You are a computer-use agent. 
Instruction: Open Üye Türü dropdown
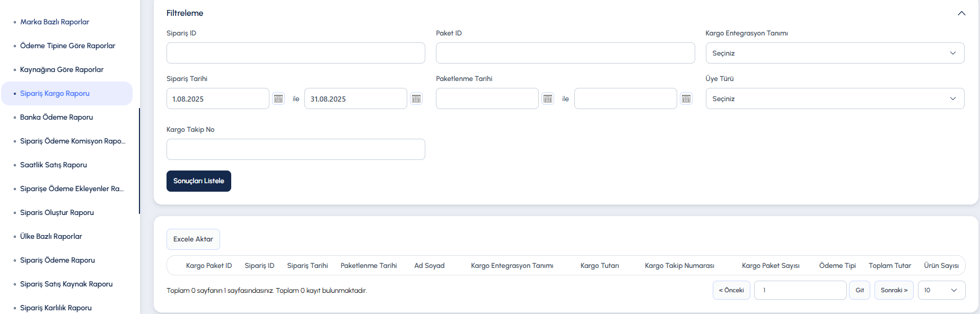tap(835, 98)
